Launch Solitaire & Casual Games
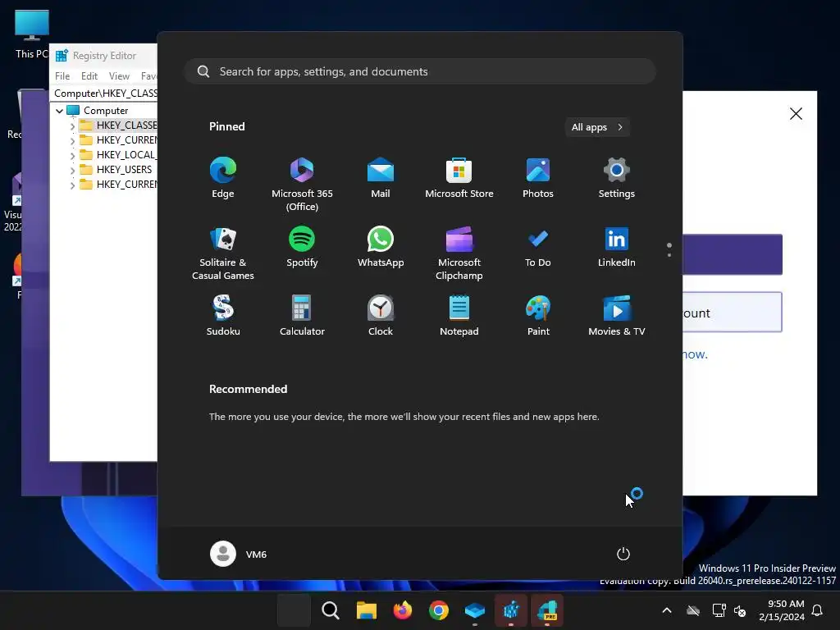Screen dimensions: 840x630 point(223,253)
